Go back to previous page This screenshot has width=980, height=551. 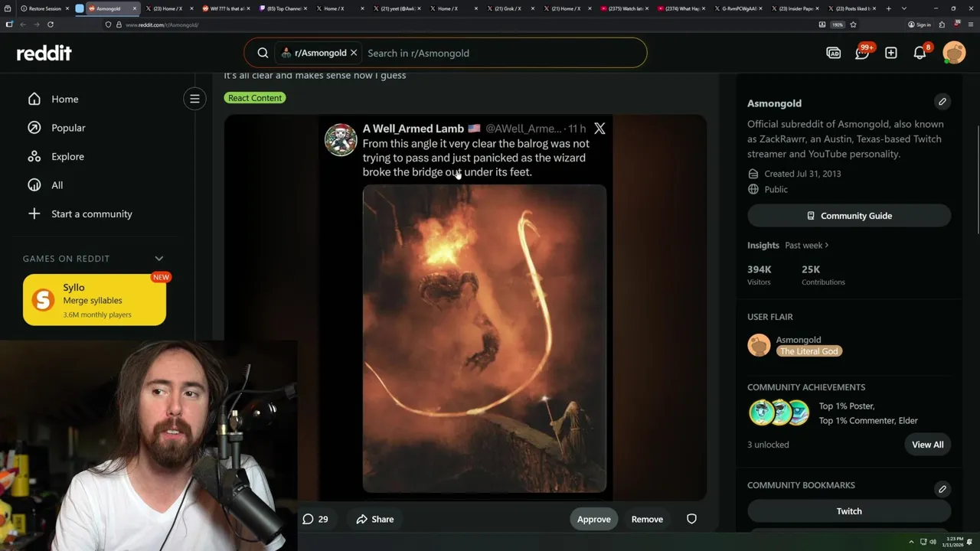(x=23, y=24)
